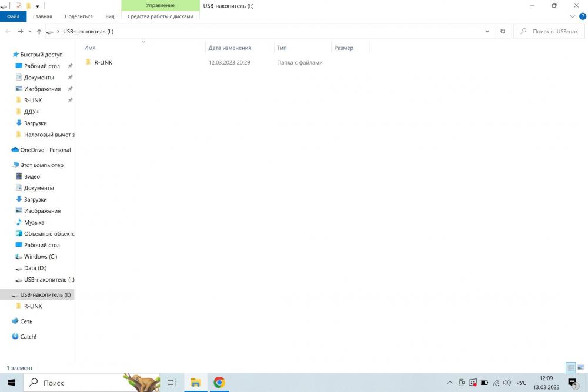Screen dimensions: 588x392
Task: Switch to large icons view in status bar
Action: [x=581, y=368]
